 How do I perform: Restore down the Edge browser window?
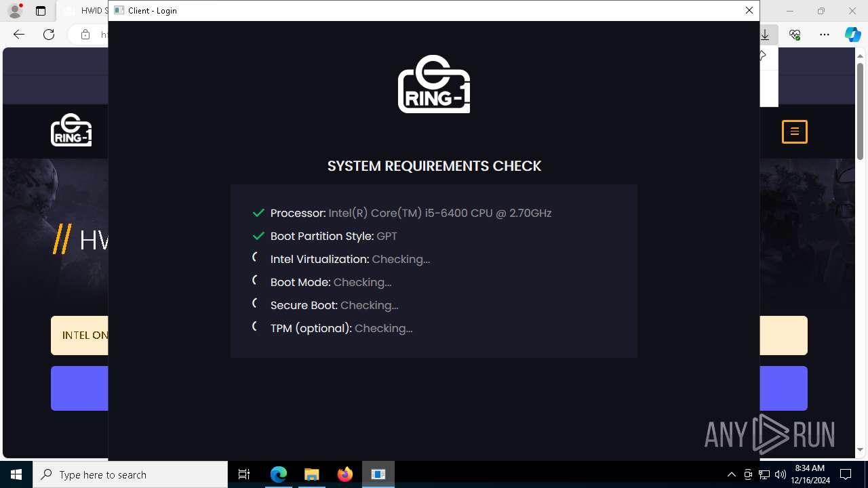(821, 11)
